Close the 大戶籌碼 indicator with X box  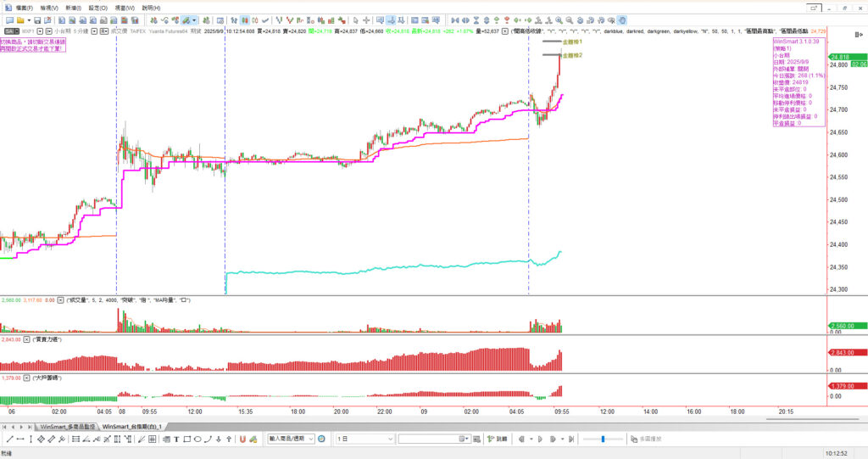(26, 378)
